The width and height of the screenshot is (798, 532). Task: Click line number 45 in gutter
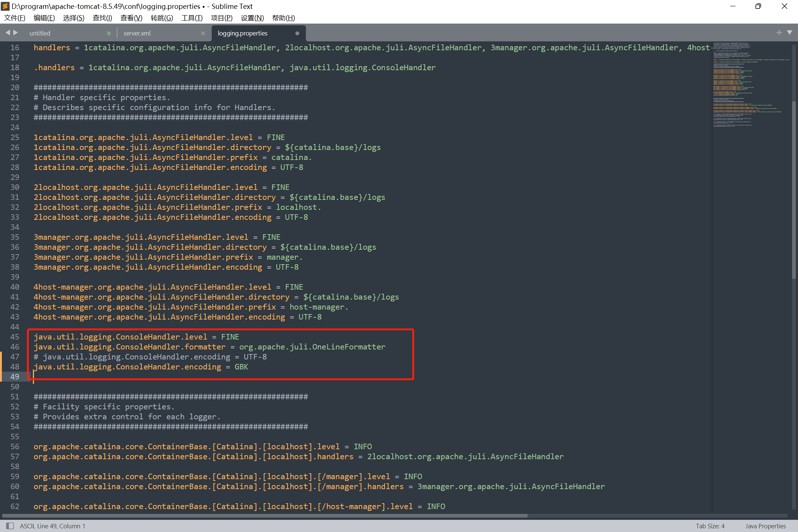(x=15, y=337)
